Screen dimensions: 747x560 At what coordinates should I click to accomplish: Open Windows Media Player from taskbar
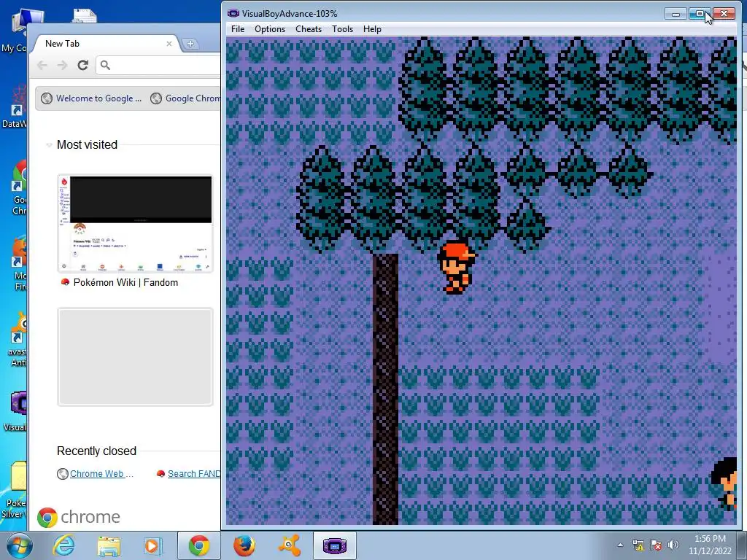coord(152,545)
